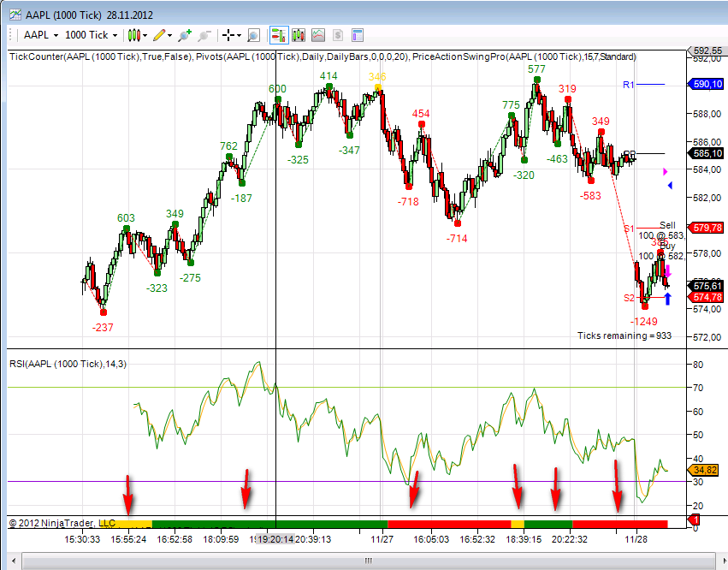Click the chart window title bar icon
Screen dimensions: 728x570
[15, 15]
